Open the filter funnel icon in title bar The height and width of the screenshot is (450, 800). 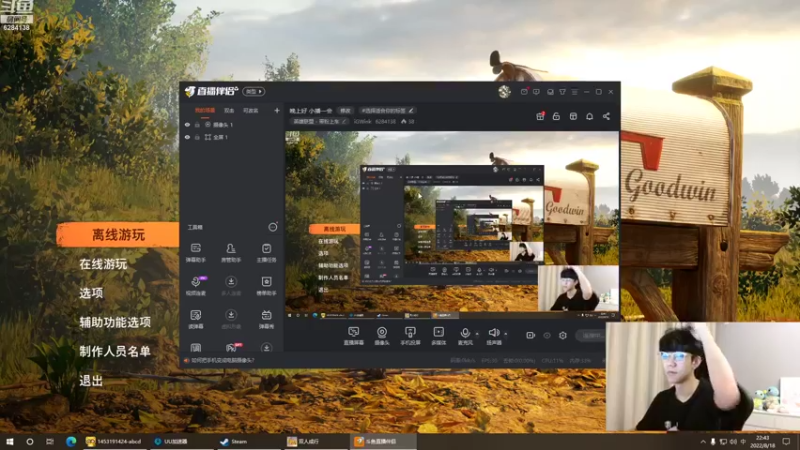click(x=562, y=92)
